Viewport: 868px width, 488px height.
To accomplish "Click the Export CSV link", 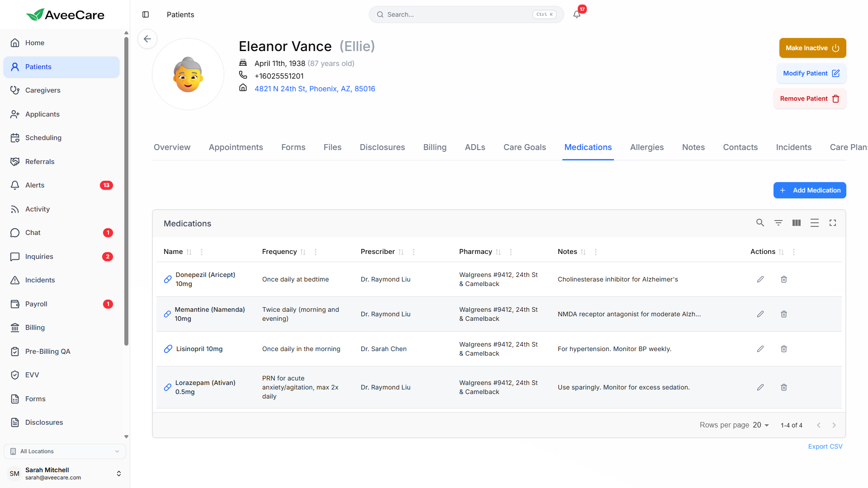I will point(825,446).
